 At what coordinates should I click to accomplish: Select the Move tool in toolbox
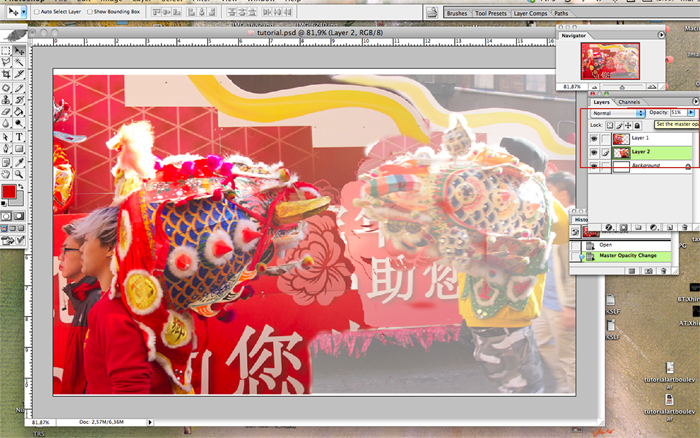pos(19,51)
